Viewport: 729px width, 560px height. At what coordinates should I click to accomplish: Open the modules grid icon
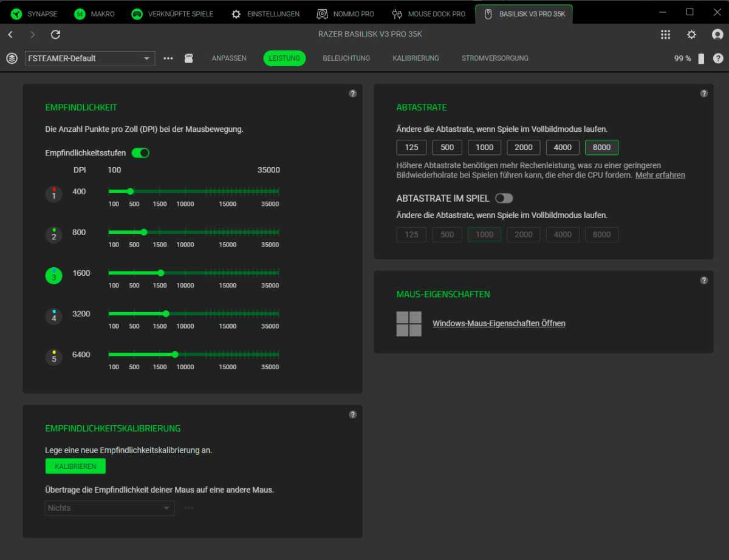point(665,35)
